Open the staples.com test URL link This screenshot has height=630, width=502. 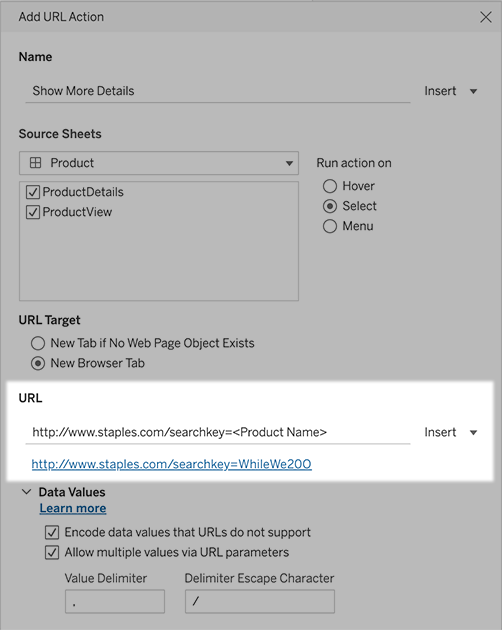tap(172, 464)
